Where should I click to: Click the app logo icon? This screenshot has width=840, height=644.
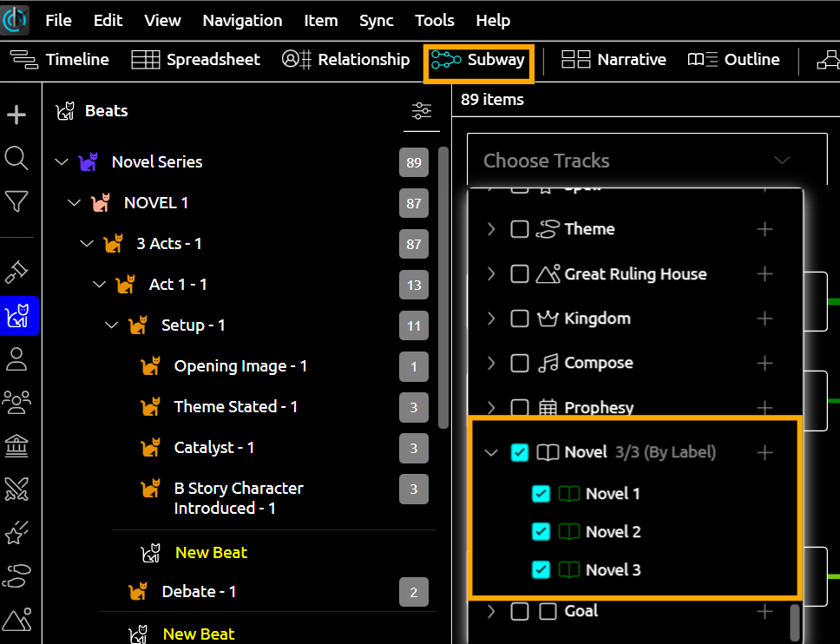(15, 20)
